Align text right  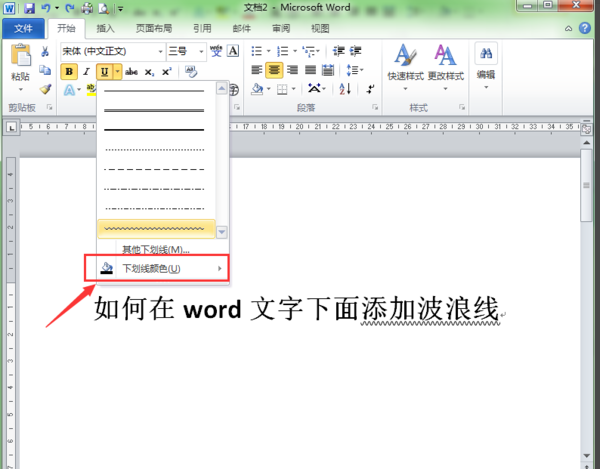[x=292, y=70]
